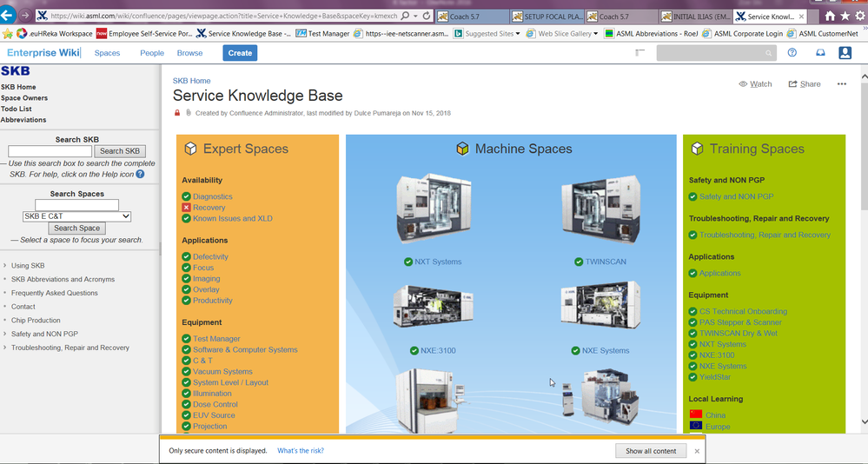Share this page via Share button
The image size is (868, 464).
[805, 84]
